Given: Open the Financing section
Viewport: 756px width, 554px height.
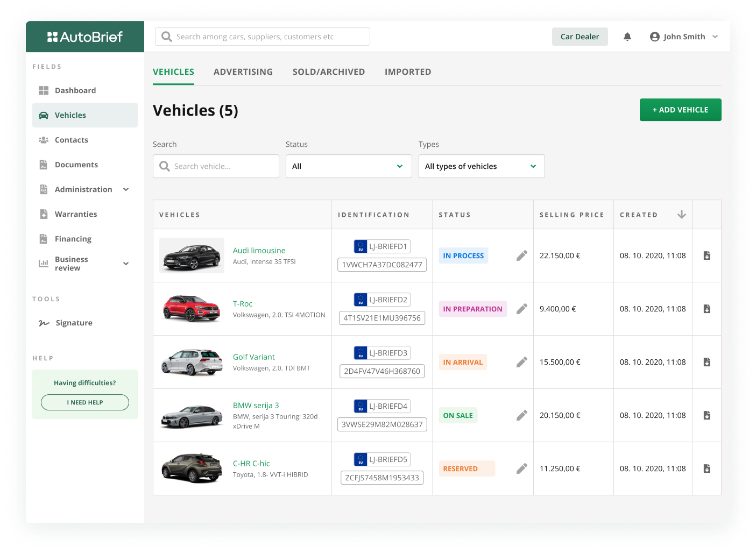Looking at the screenshot, I should pos(73,238).
